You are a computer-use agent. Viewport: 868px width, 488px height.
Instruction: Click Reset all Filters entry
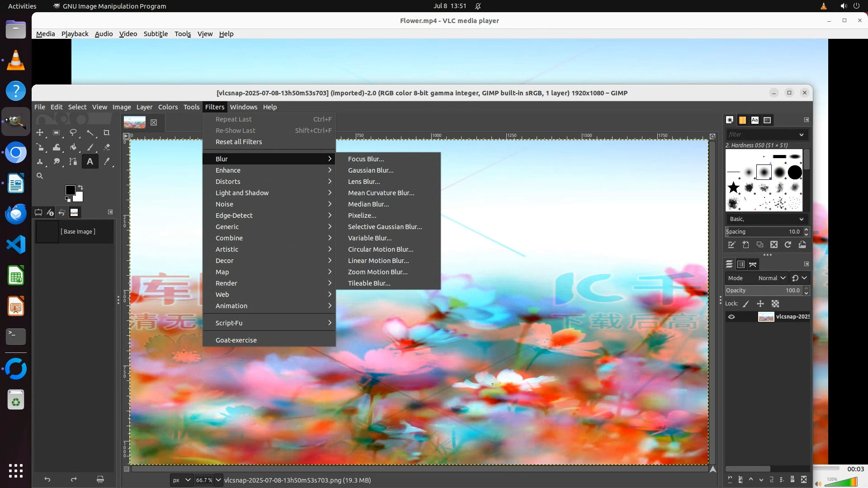(238, 142)
